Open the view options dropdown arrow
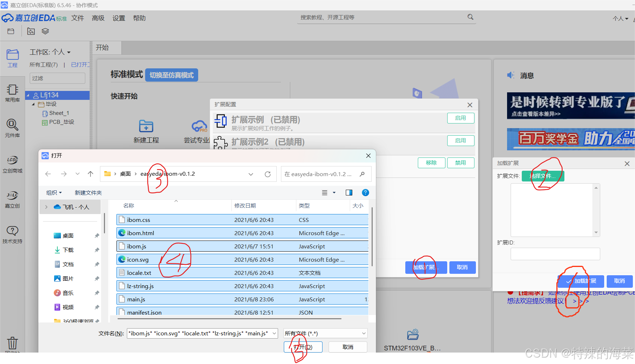Screen dimensions: 635x364 pos(334,193)
